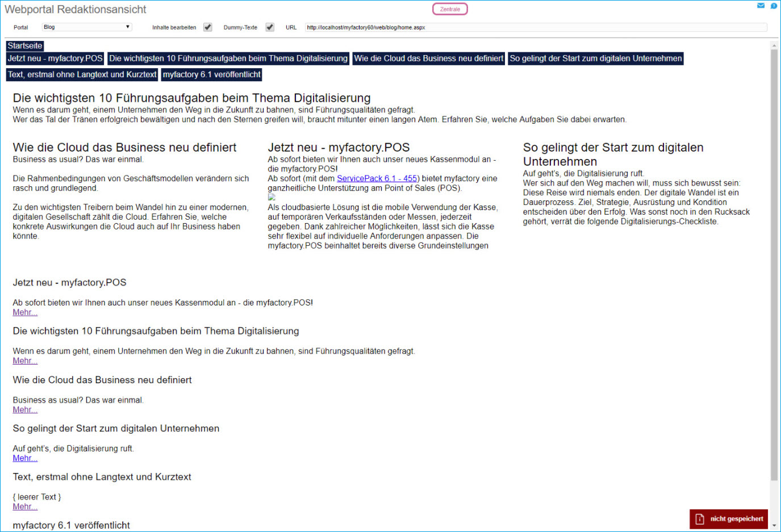Click the '{ leerer Text }' placeholder text
Viewport: 781px width, 532px height.
[x=37, y=497]
